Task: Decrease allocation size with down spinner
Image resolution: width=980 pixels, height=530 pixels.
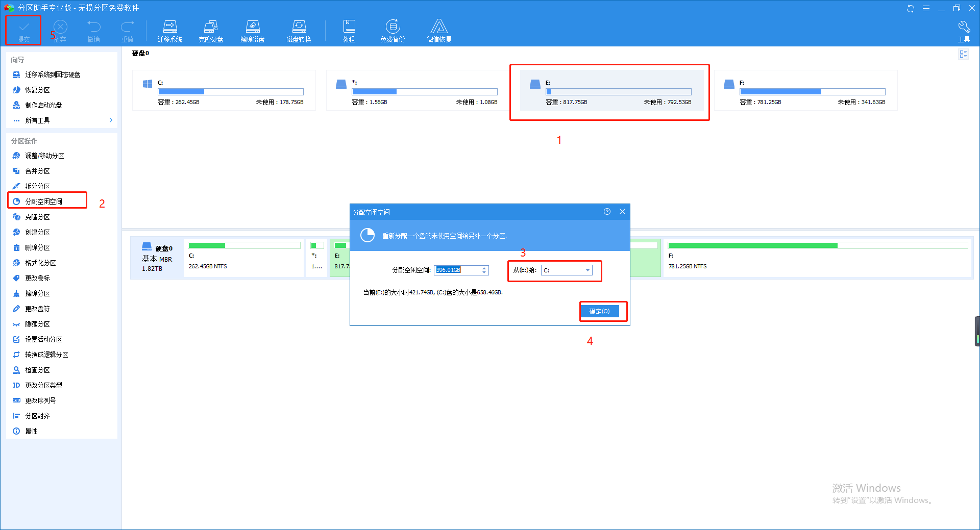Action: tap(484, 272)
